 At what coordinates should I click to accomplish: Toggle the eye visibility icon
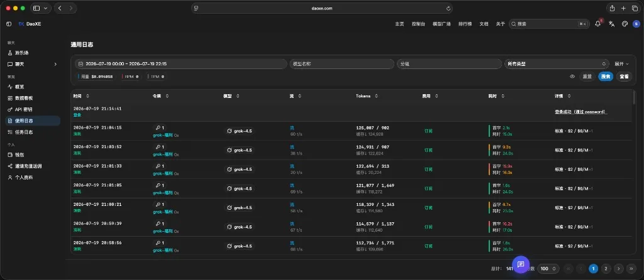(572, 77)
